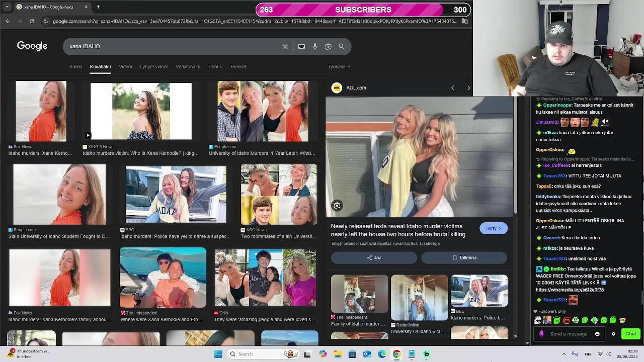Save the image with Tallenna button
Image resolution: width=644 pixels, height=362 pixels.
point(464,257)
